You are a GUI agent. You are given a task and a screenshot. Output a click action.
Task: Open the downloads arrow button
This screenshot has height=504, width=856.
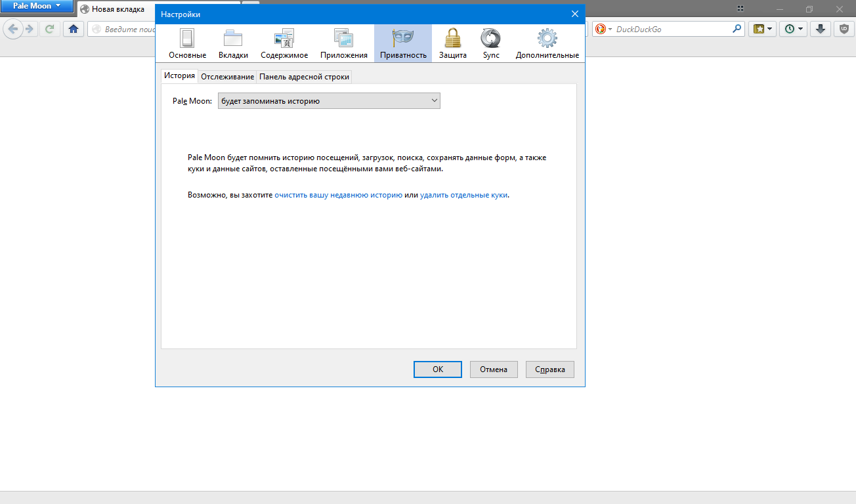tap(821, 29)
